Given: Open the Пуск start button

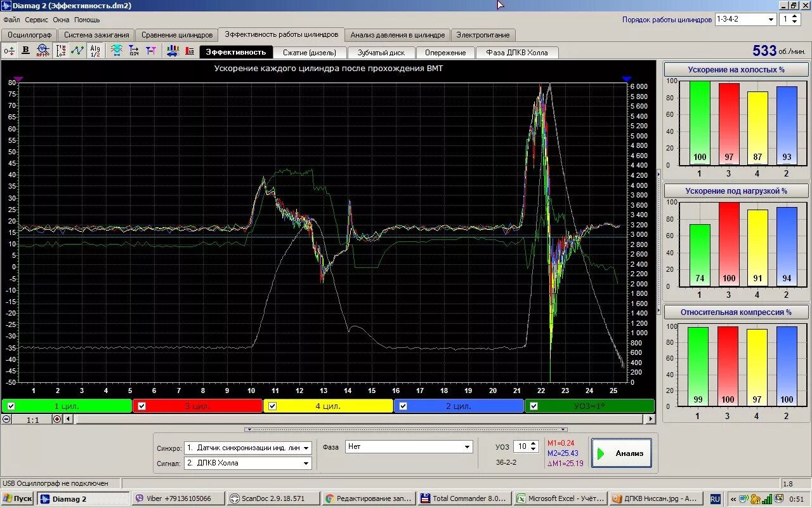Looking at the screenshot, I should point(18,498).
